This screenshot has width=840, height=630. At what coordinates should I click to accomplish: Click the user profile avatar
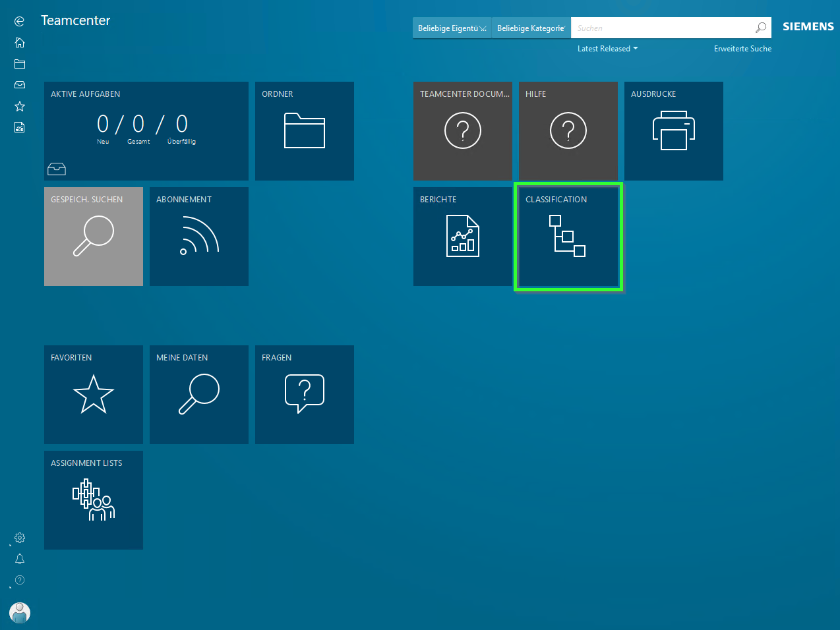pyautogui.click(x=20, y=612)
